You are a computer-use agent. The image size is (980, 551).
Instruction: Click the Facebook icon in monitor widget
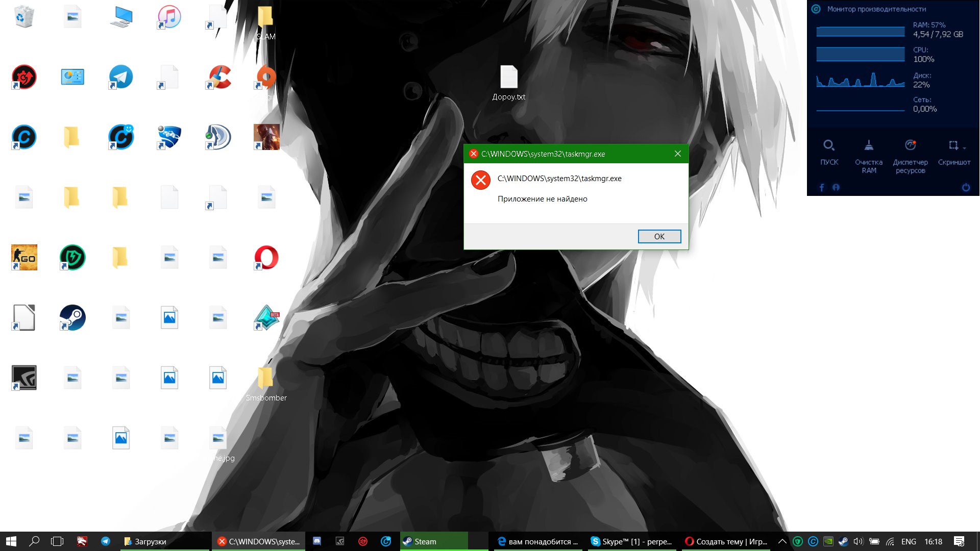(x=822, y=187)
